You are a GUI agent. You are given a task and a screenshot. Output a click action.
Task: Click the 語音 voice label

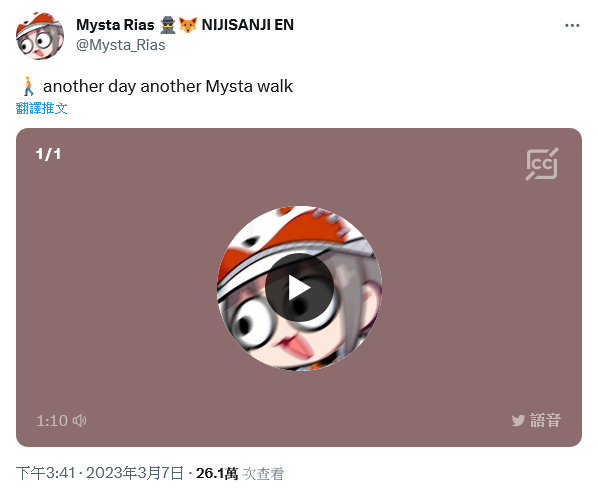545,421
